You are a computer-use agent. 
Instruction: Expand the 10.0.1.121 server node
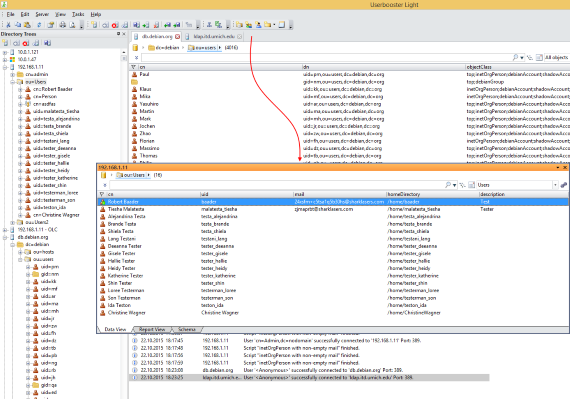tap(5, 52)
